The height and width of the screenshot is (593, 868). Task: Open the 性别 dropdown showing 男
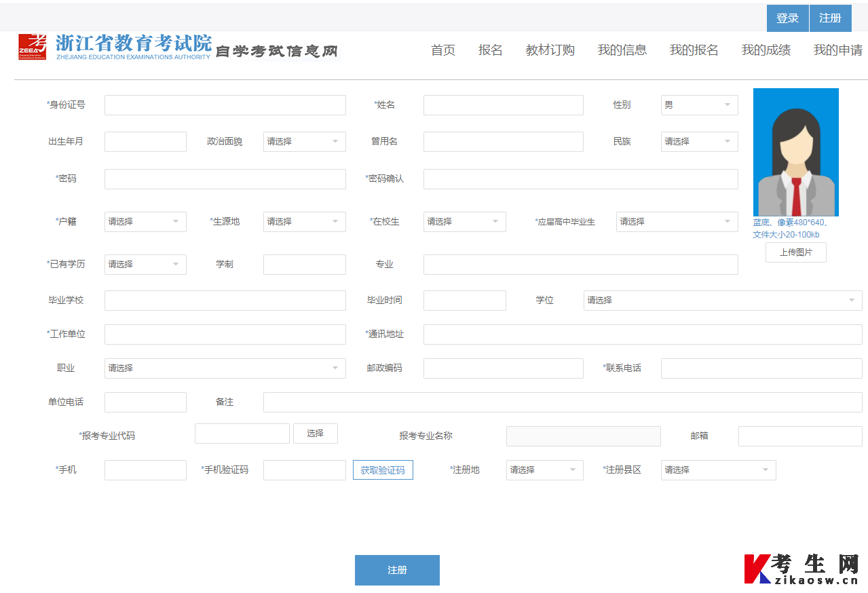(700, 105)
